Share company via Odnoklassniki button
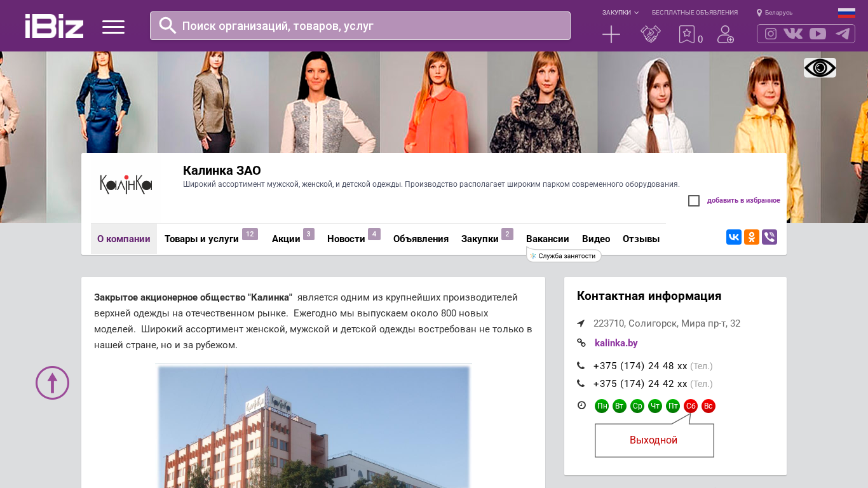 (x=752, y=237)
